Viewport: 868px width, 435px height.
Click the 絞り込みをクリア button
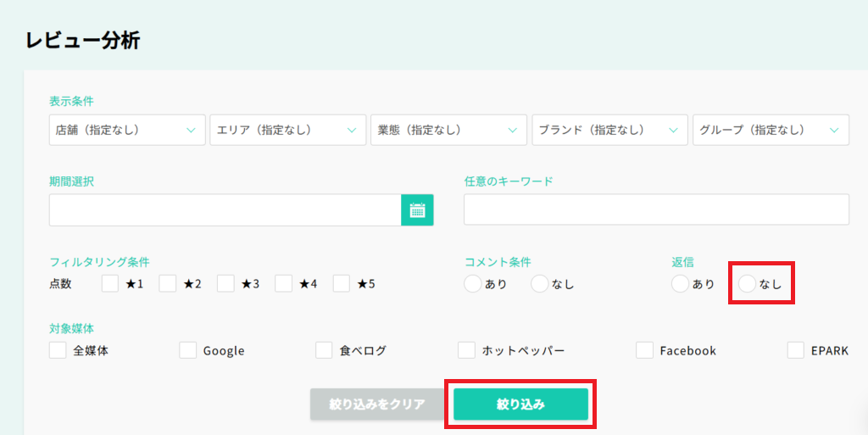click(377, 404)
